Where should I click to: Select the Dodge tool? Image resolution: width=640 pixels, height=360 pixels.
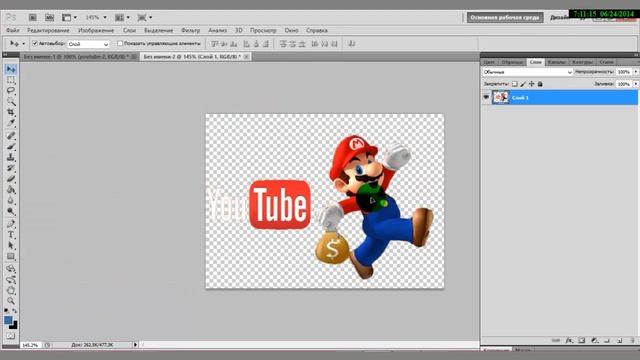tap(11, 211)
